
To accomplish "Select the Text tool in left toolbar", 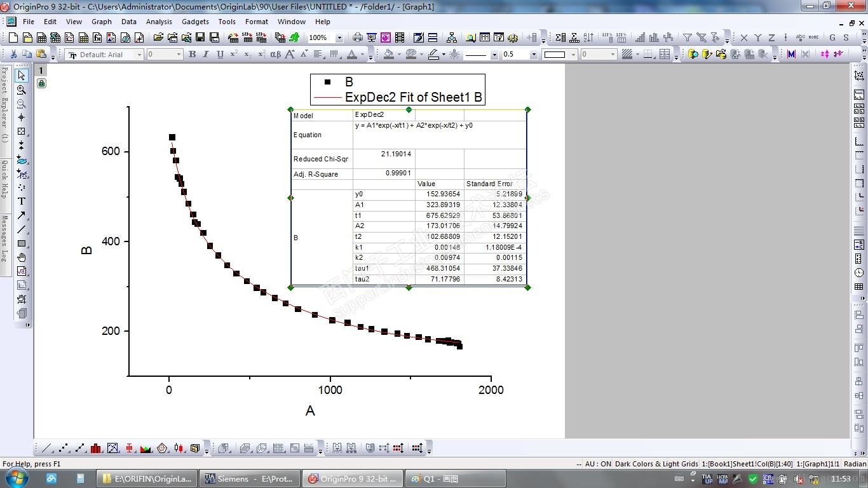I will point(22,201).
